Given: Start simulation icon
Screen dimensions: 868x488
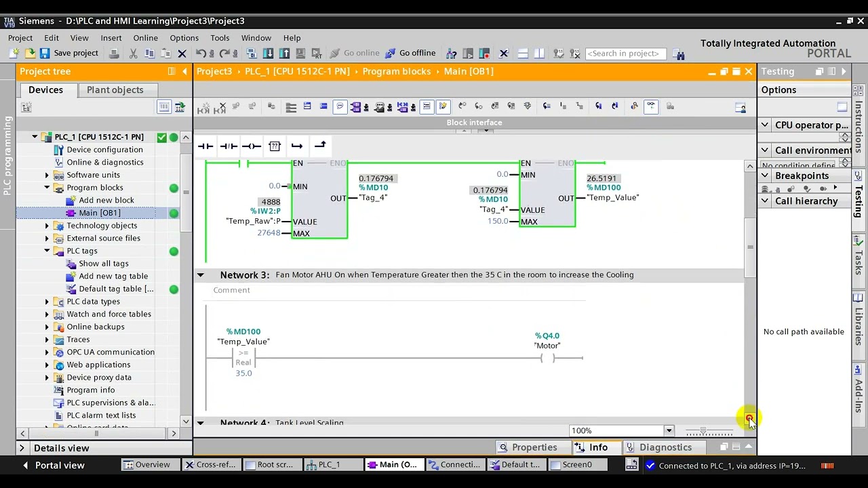Looking at the screenshot, I should [x=300, y=53].
